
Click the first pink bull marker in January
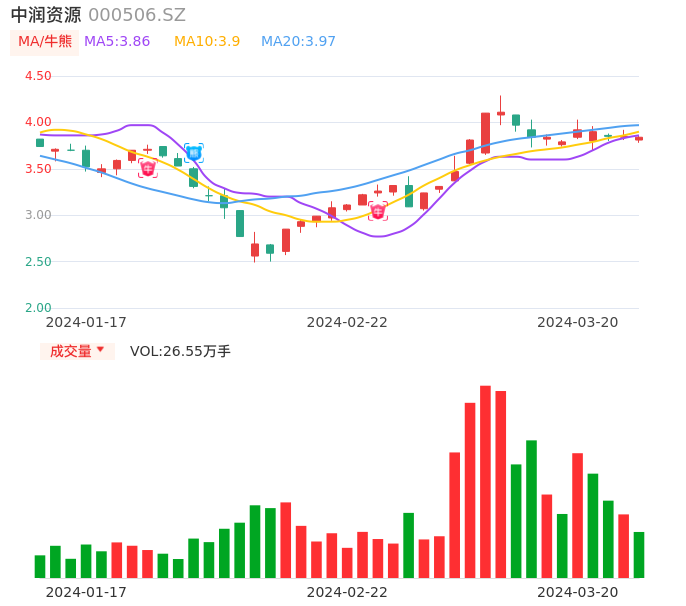pyautogui.click(x=148, y=168)
